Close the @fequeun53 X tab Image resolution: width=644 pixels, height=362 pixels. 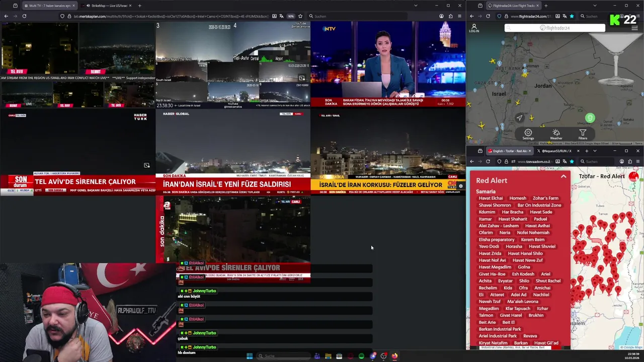tap(578, 151)
